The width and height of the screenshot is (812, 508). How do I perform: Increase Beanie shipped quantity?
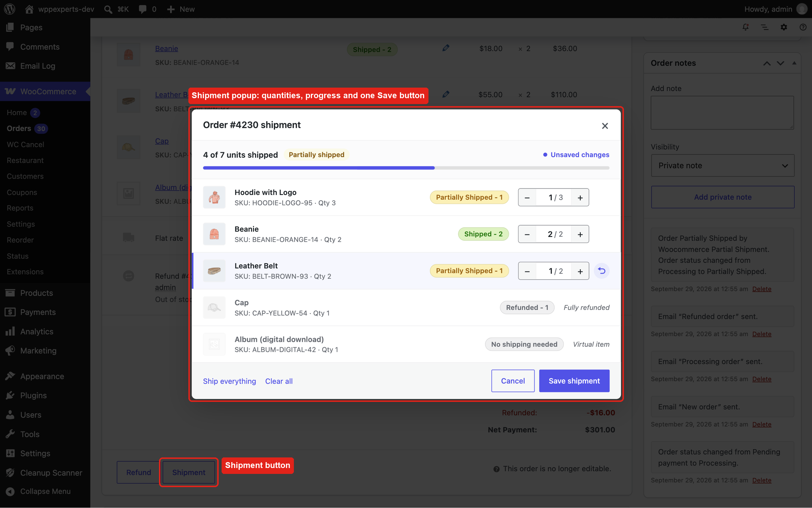[x=580, y=234]
